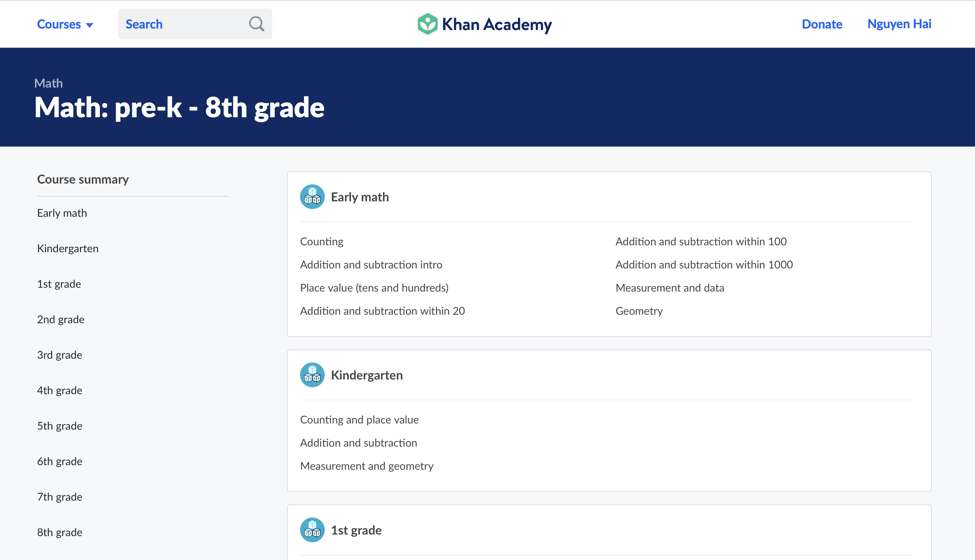
Task: Click the 1st grade section heading
Action: (356, 530)
